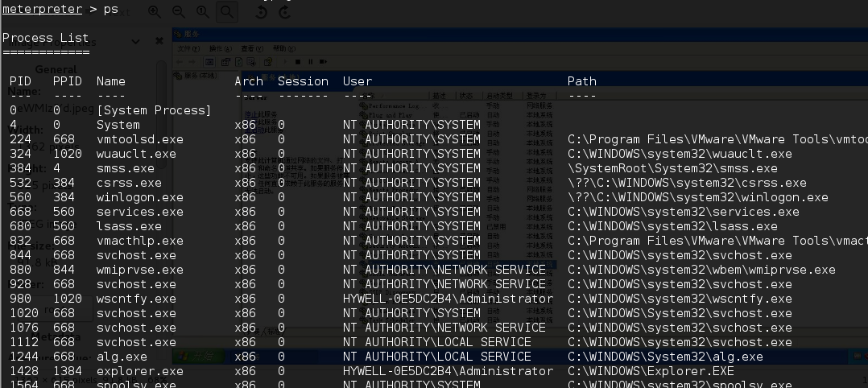This screenshot has height=388, width=868.
Task: Click 'vmtoolsd.exe' in the Name column
Action: pos(139,139)
